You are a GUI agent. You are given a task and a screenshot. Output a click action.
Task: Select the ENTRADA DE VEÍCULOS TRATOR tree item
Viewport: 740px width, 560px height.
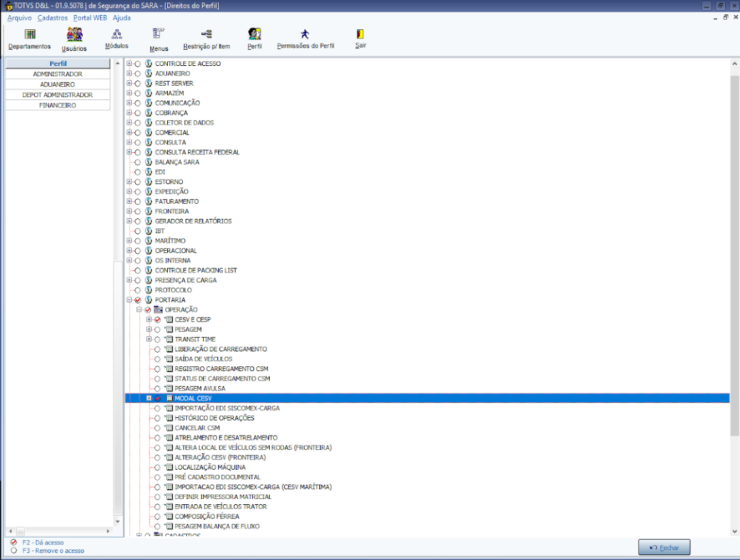pyautogui.click(x=220, y=506)
